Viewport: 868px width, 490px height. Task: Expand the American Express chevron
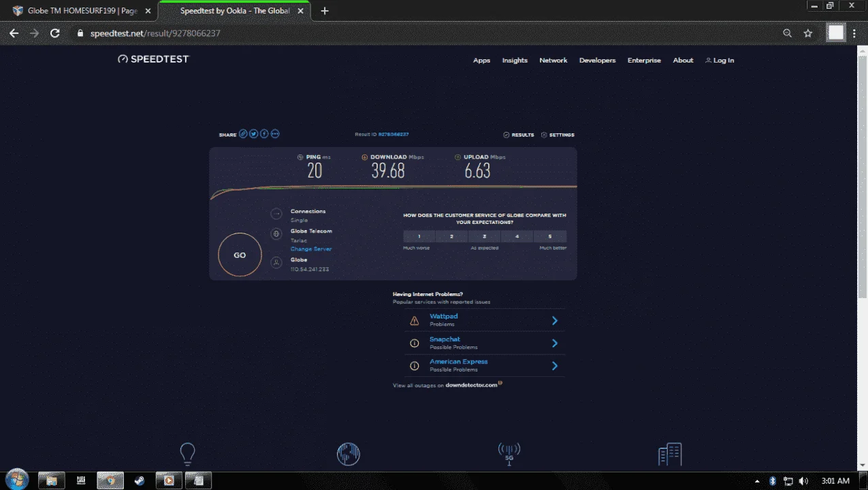tap(555, 365)
